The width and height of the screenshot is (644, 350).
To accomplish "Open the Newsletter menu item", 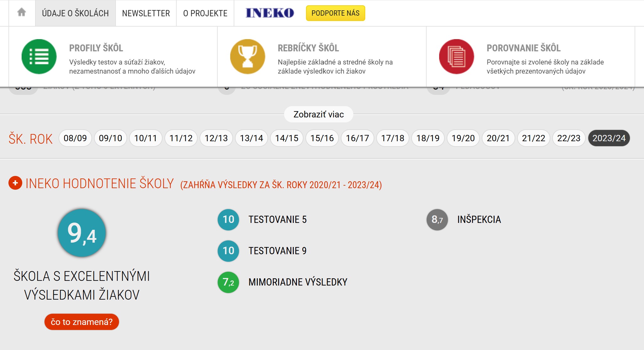I will pos(146,13).
